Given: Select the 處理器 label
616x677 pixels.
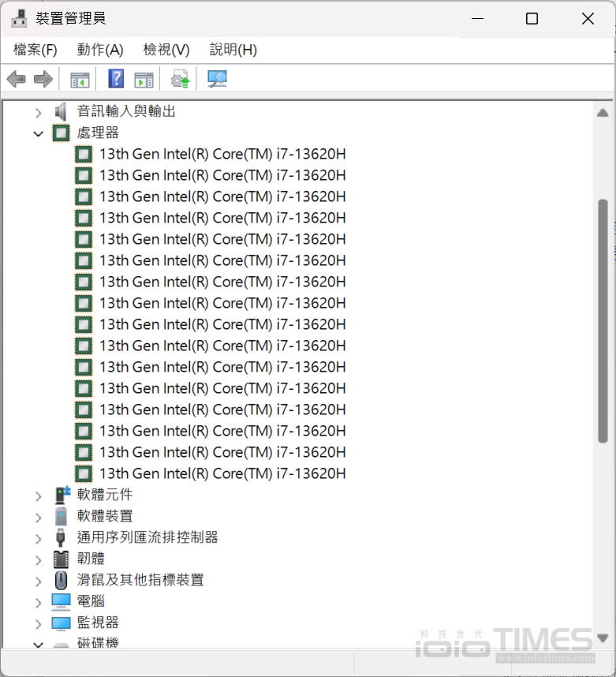Looking at the screenshot, I should click(98, 133).
